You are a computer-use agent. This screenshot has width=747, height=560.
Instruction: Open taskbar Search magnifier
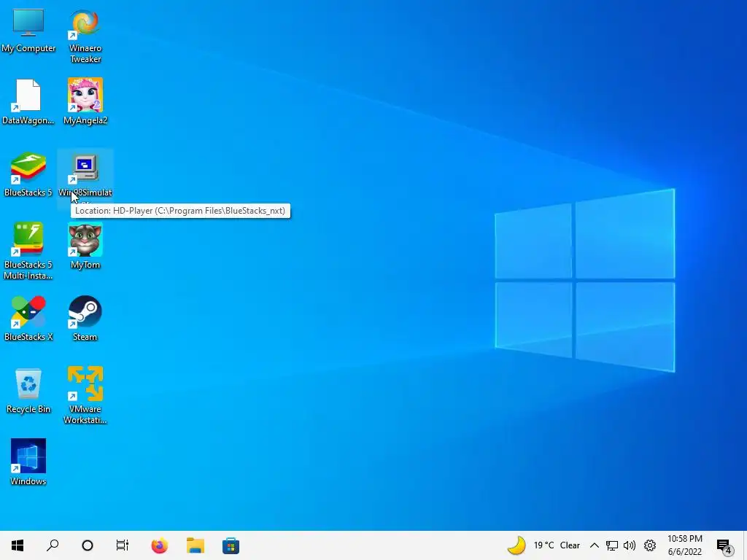[53, 545]
